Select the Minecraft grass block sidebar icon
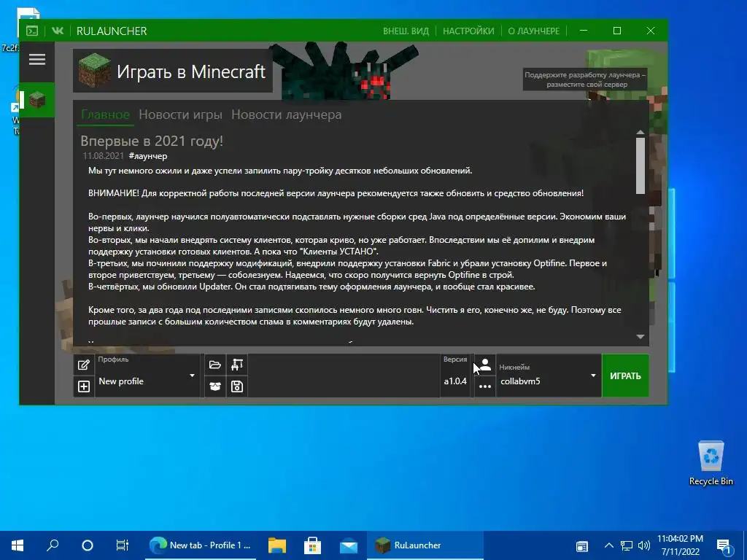747x560 pixels. 37,100
